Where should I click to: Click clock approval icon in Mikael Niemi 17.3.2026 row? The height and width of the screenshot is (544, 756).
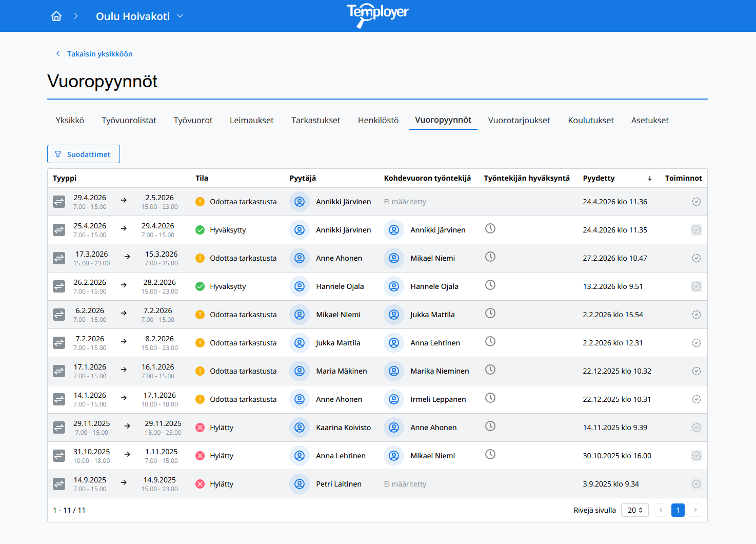tap(490, 257)
